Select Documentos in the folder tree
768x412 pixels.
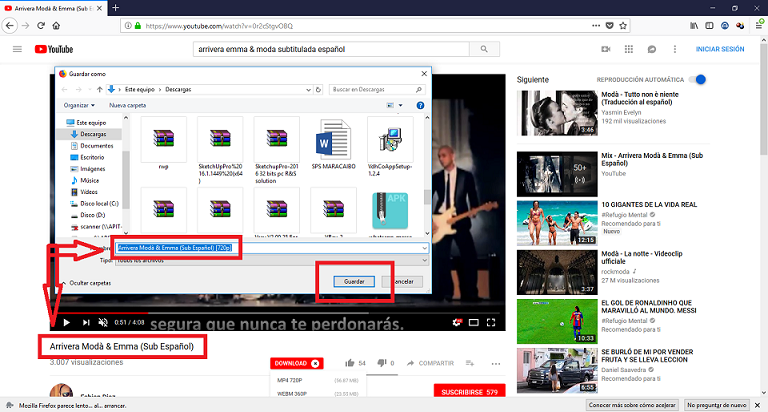(x=92, y=145)
